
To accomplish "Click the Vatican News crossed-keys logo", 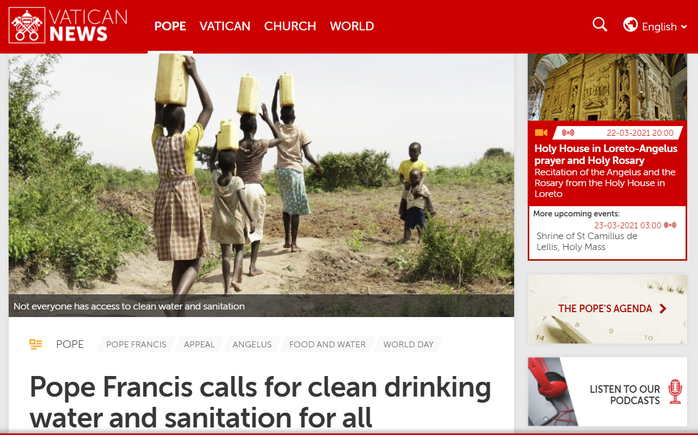I will click(x=27, y=25).
